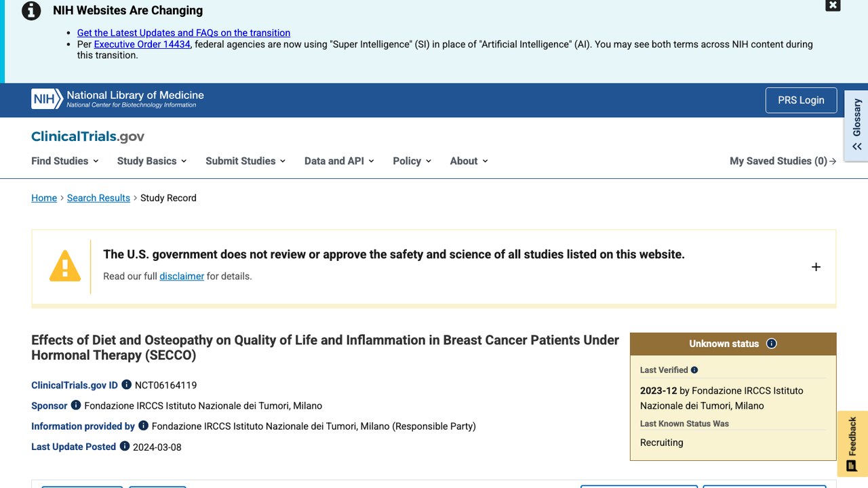This screenshot has width=868, height=488.
Task: Open the Executive Order 14434 link
Action: (x=142, y=44)
